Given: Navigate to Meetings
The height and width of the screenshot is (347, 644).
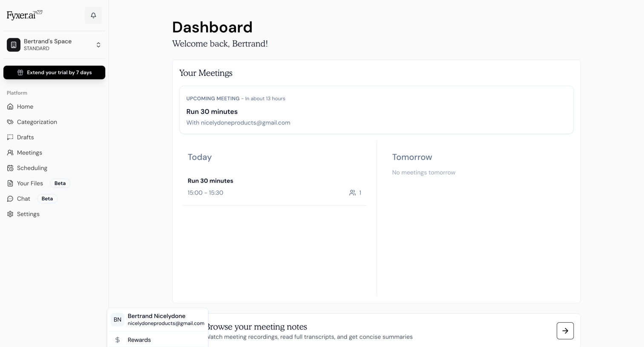Looking at the screenshot, I should coord(54,153).
